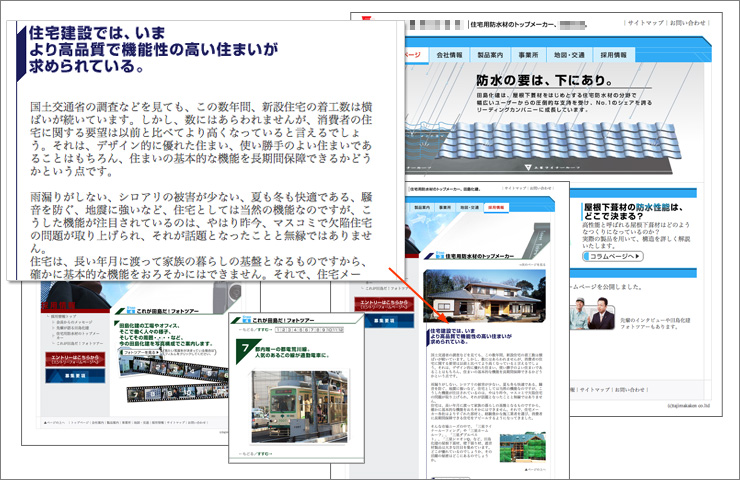This screenshot has width=740, height=480.
Task: Open the 地図・交通 tab on the top page
Action: click(569, 55)
